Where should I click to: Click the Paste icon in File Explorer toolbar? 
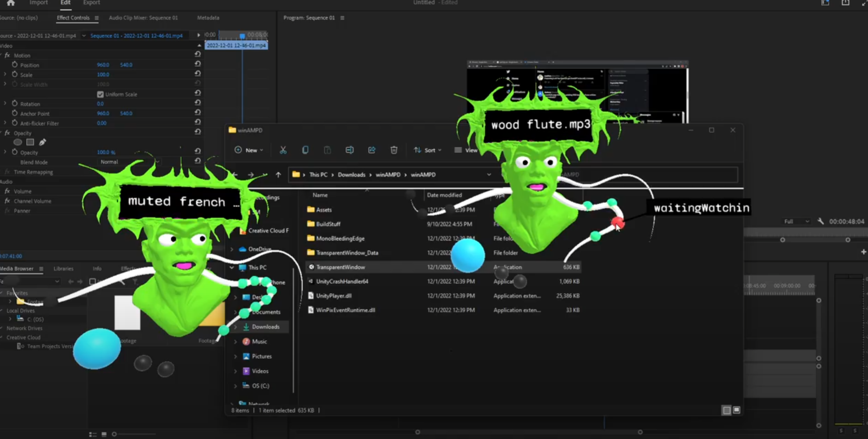(x=328, y=150)
